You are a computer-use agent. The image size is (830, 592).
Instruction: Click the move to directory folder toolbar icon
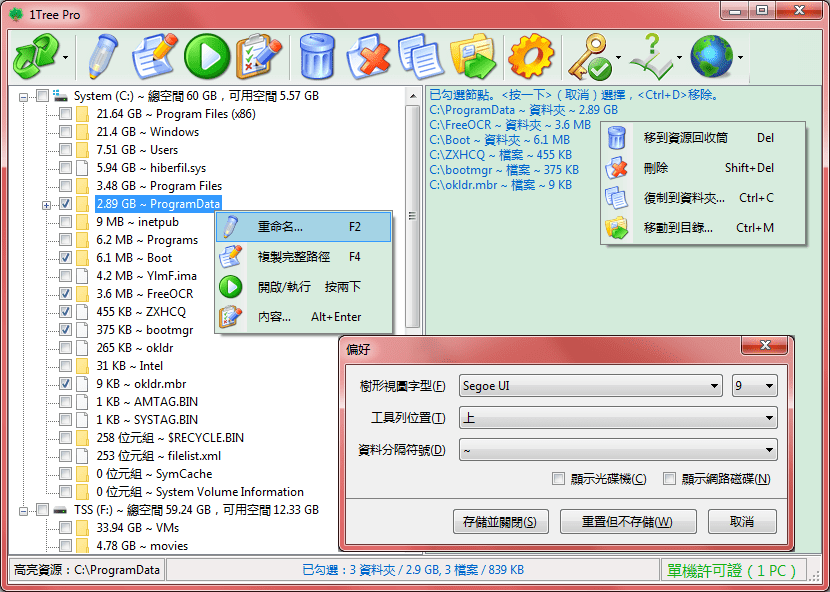pyautogui.click(x=473, y=57)
